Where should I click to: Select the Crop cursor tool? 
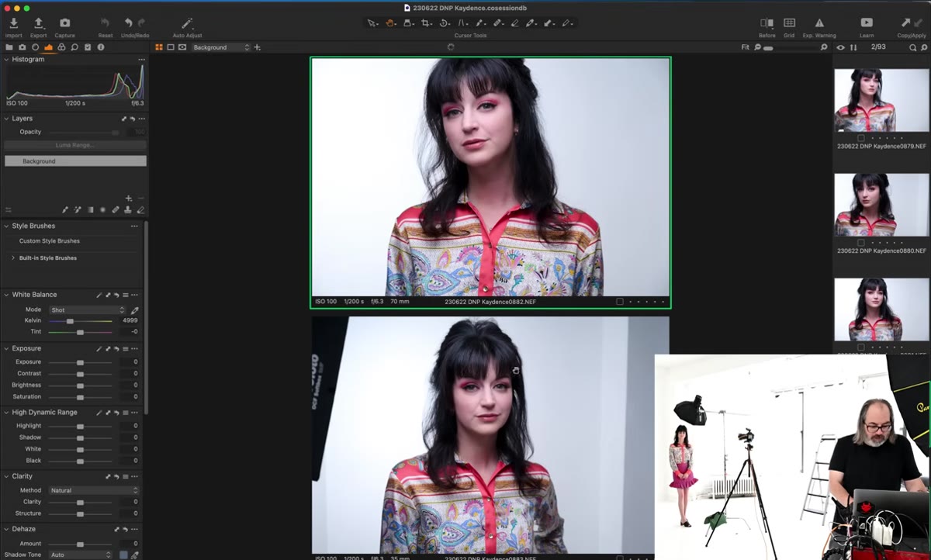[427, 23]
